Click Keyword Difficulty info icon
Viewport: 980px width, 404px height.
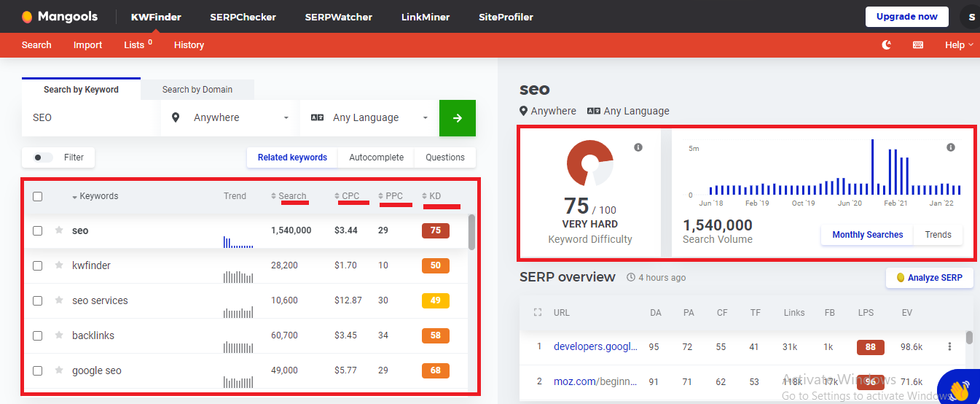638,147
